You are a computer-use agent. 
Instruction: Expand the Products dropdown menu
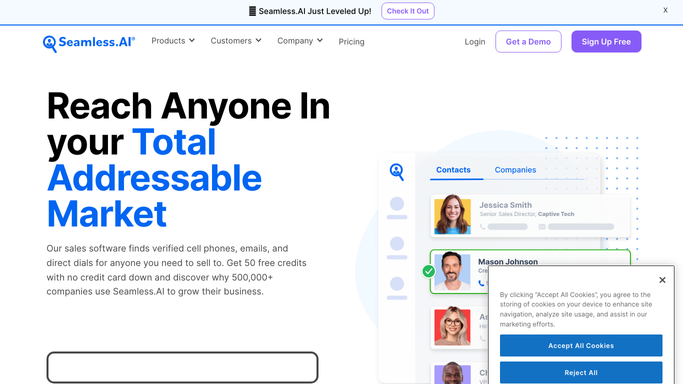pyautogui.click(x=173, y=41)
